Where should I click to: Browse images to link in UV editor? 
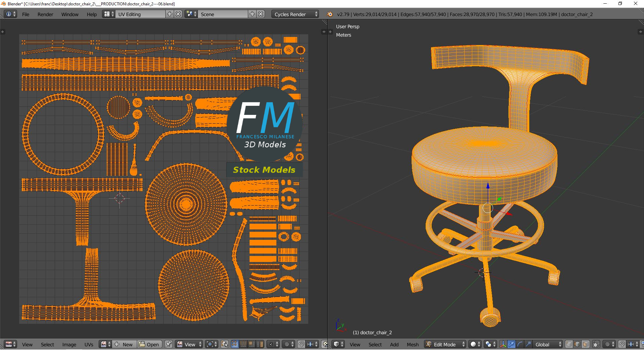(x=105, y=344)
